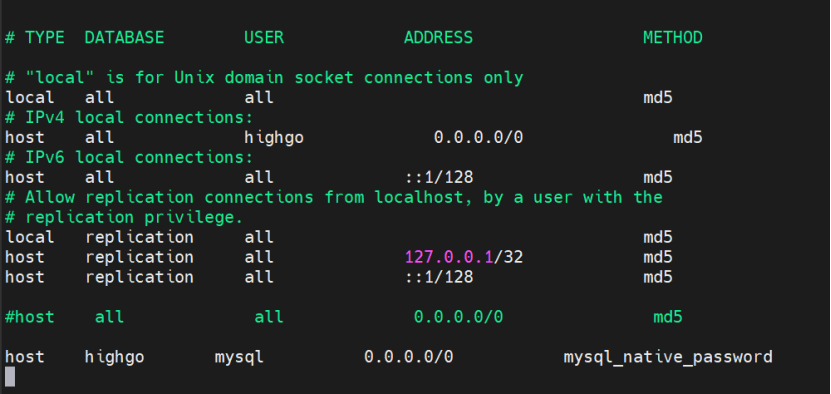Click the "Allow replication connections" comment line
Viewport: 831px width, 394px height.
(333, 197)
